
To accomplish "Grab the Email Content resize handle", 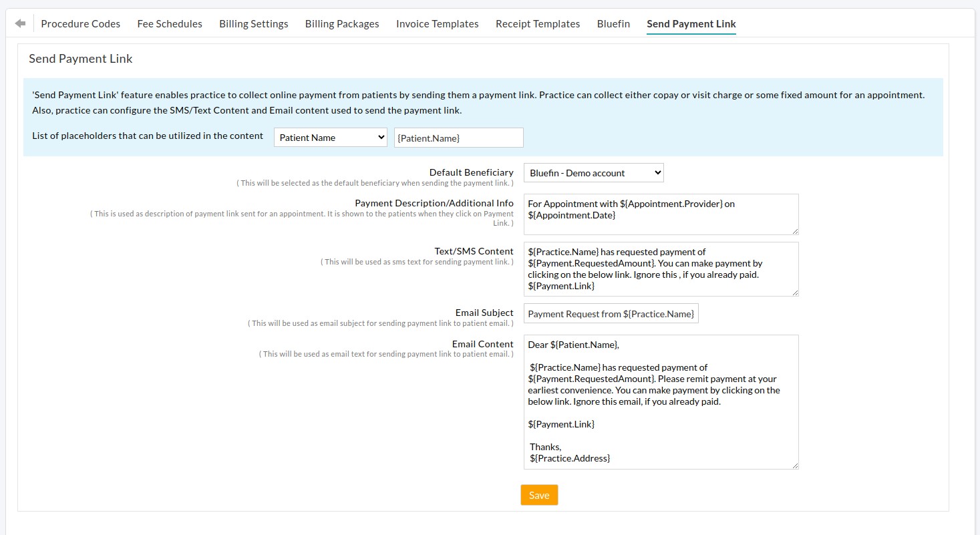I will 794,465.
